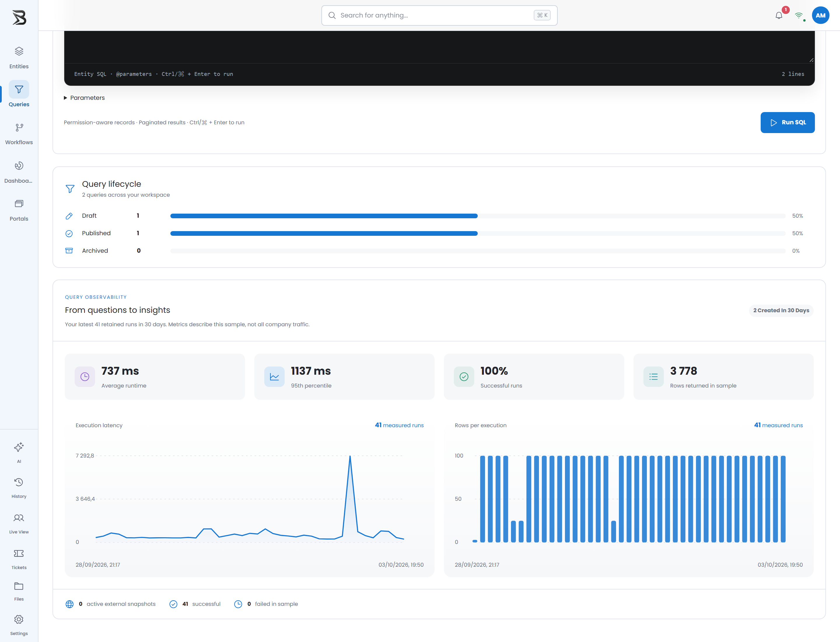Open Workflows from the sidebar
The image size is (840, 642).
[x=19, y=134]
